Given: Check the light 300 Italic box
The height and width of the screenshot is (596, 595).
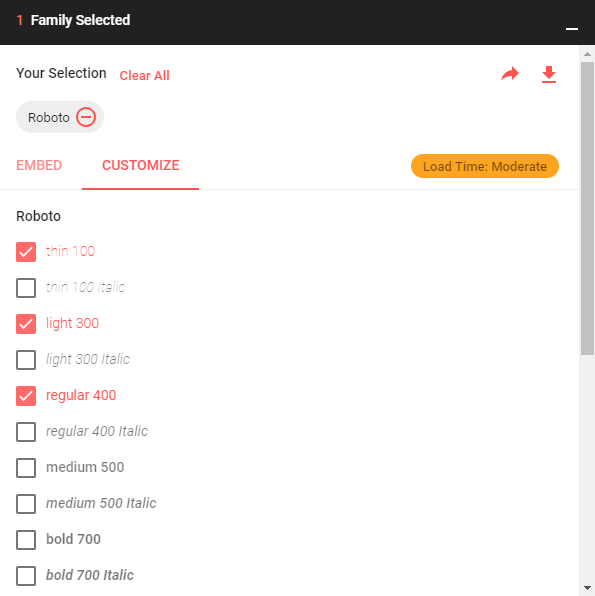Looking at the screenshot, I should (26, 360).
